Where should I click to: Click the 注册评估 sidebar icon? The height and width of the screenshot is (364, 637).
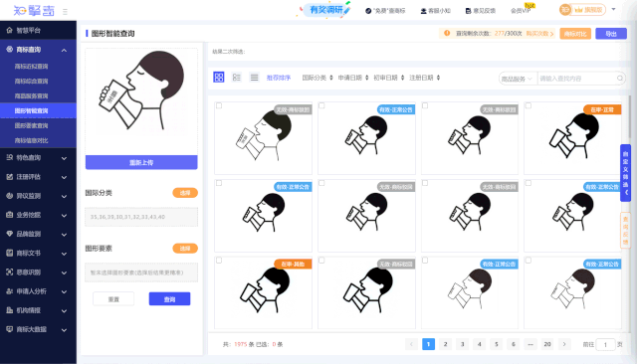click(9, 176)
